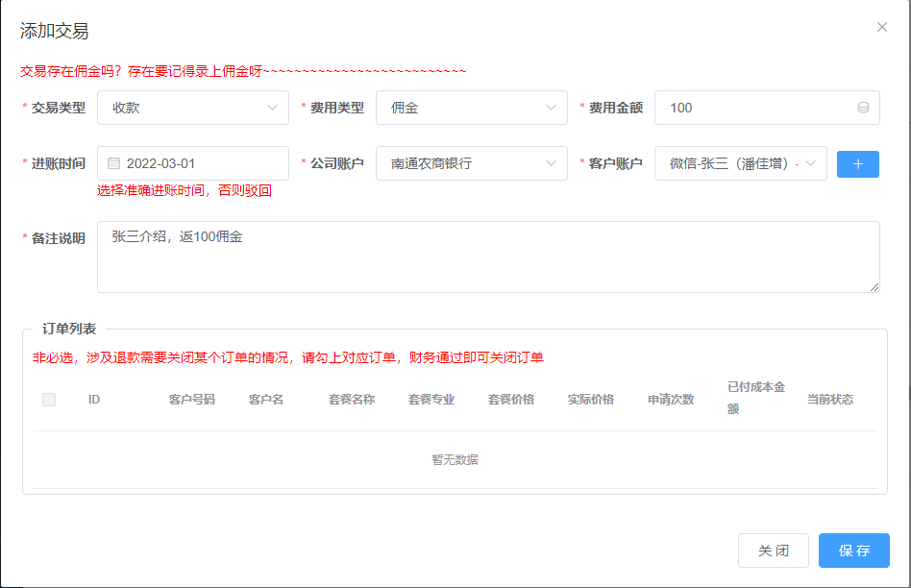This screenshot has height=588, width=911.
Task: Click the calendar icon in 进账时间 field
Action: [113, 163]
